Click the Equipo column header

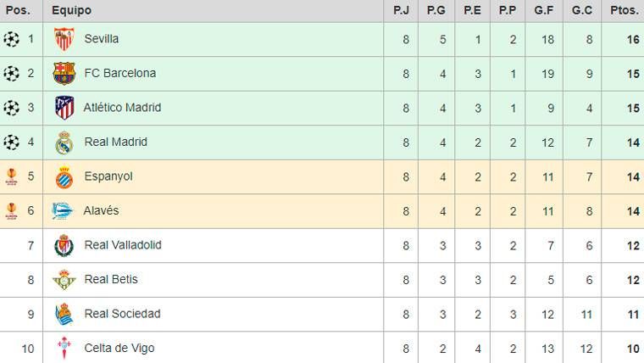coord(71,10)
